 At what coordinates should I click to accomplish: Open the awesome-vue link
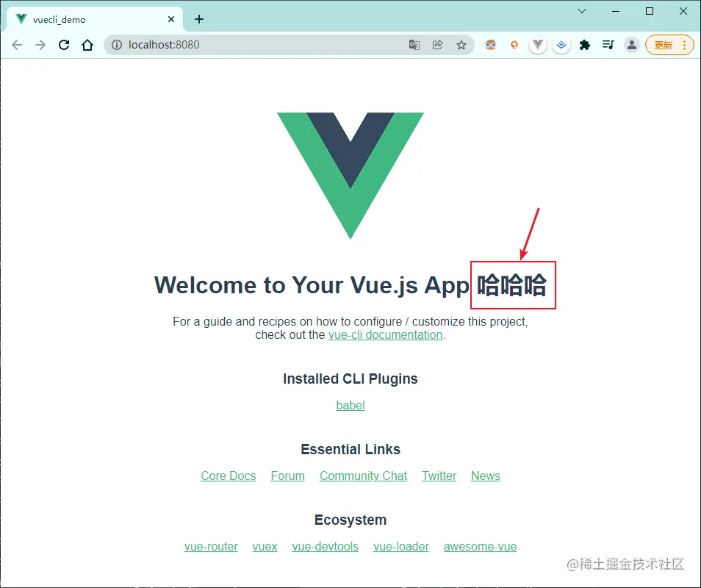pos(480,546)
